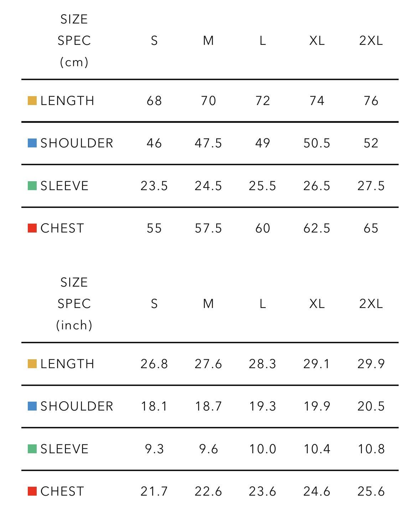Click the red CHEST swatch in cm table

tap(32, 228)
